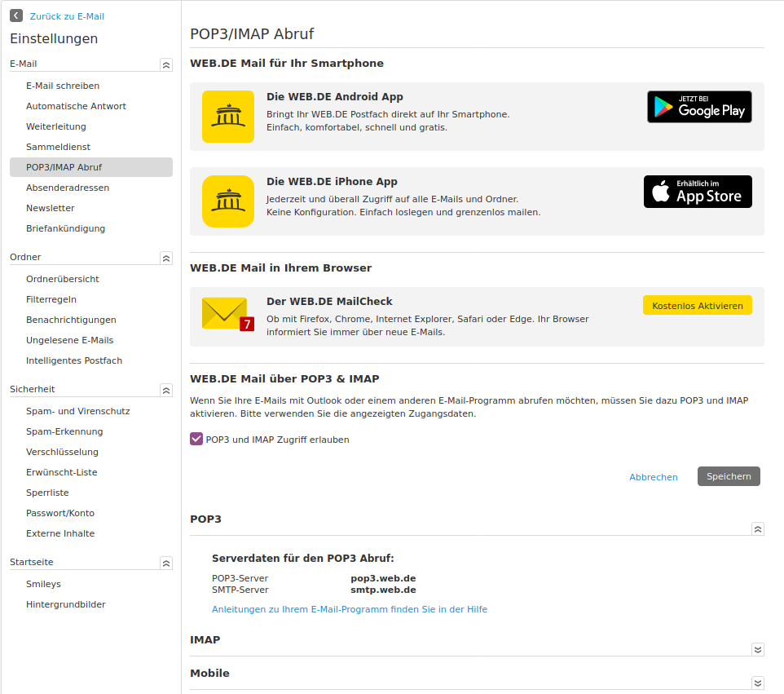This screenshot has height=694, width=784.
Task: Click the WEB.DE Android App logo icon
Action: [228, 117]
